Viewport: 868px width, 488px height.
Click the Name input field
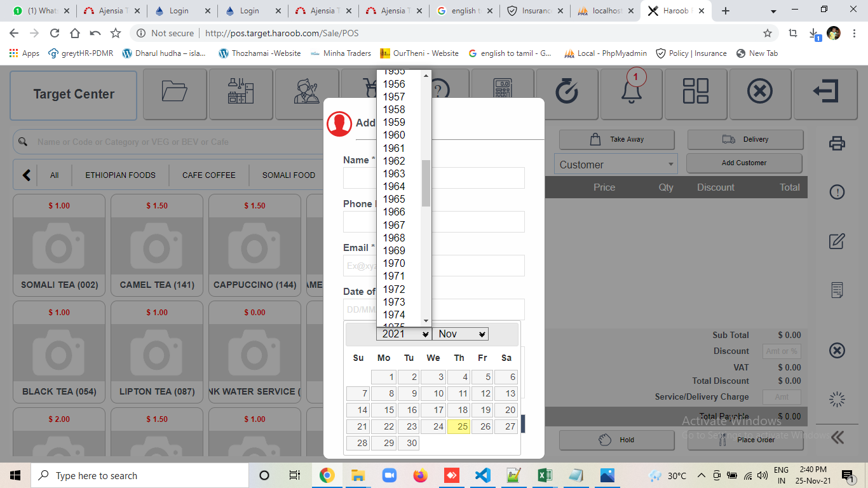coord(434,178)
